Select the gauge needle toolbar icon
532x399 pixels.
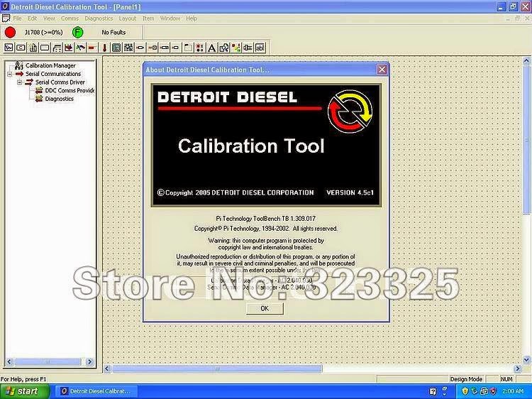coord(80,48)
